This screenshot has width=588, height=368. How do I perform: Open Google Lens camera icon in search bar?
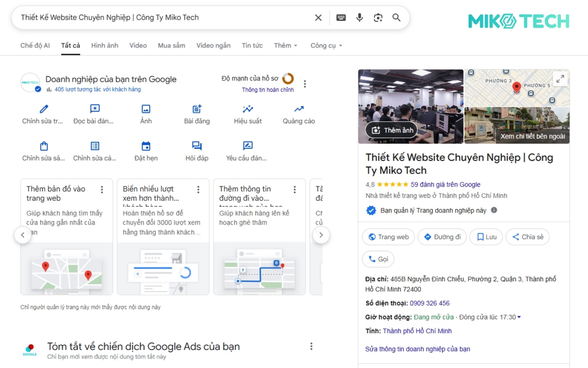(378, 17)
